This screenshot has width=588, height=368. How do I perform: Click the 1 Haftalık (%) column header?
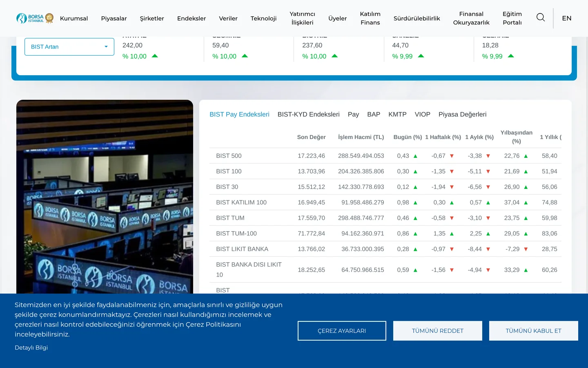tap(443, 137)
